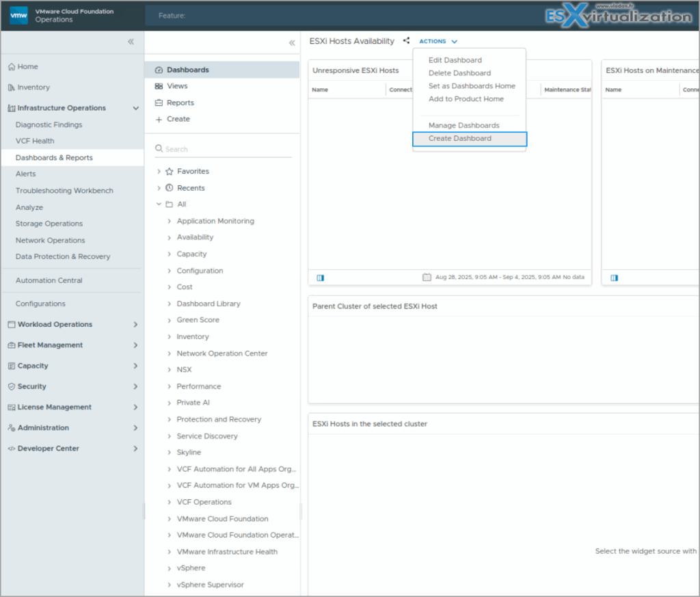Click the License Management icon
Screen dimensions: 700x597
click(x=12, y=407)
